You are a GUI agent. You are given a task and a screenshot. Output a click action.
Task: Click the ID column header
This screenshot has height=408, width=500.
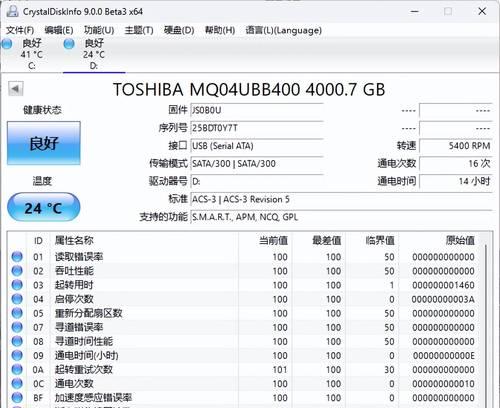[x=38, y=240]
